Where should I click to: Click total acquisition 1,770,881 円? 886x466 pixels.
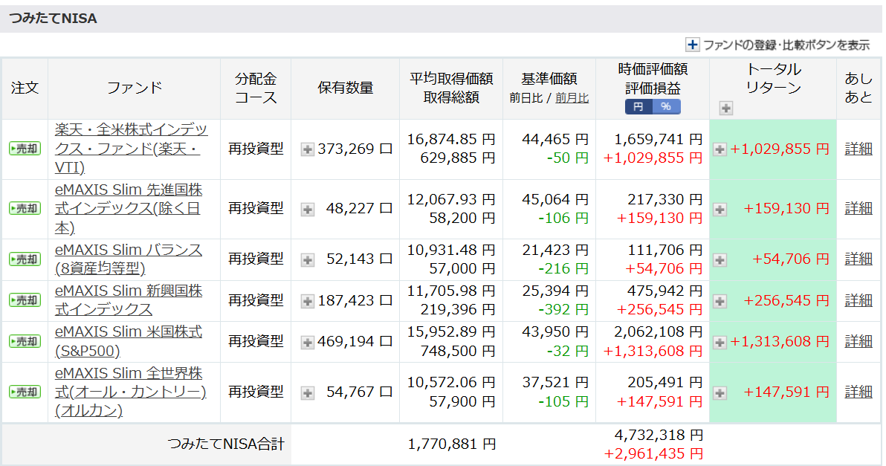coord(451,445)
